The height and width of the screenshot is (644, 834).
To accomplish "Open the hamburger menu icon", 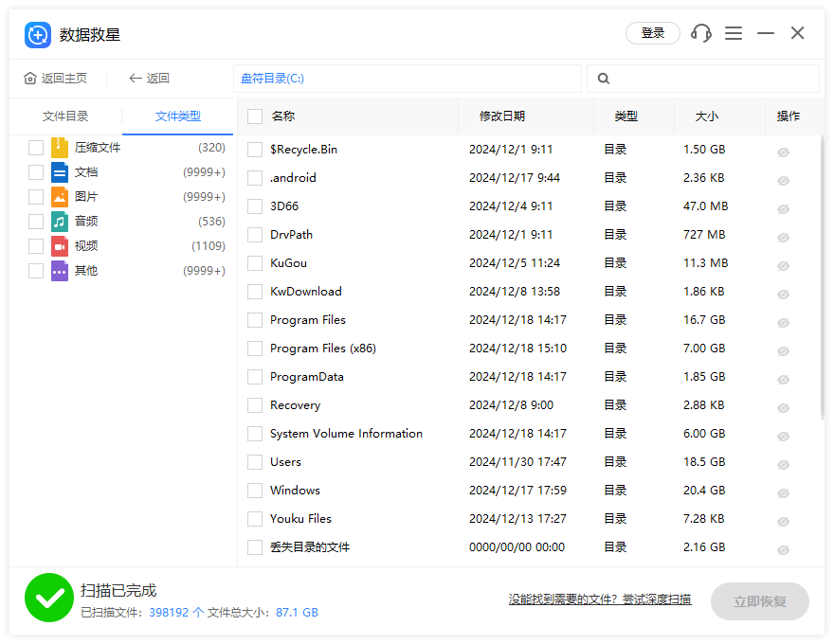I will (x=734, y=33).
